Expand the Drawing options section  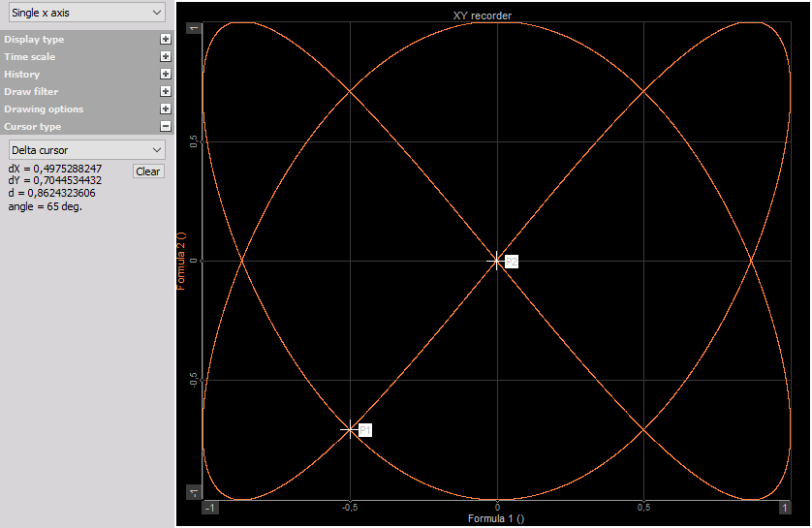click(x=165, y=109)
